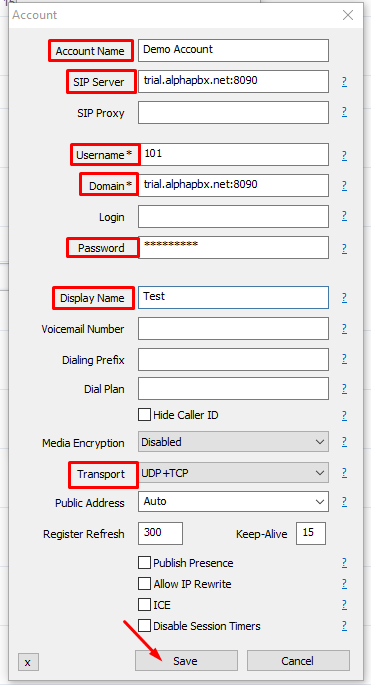Click the empty Login field
371x685 pixels.
point(233,217)
